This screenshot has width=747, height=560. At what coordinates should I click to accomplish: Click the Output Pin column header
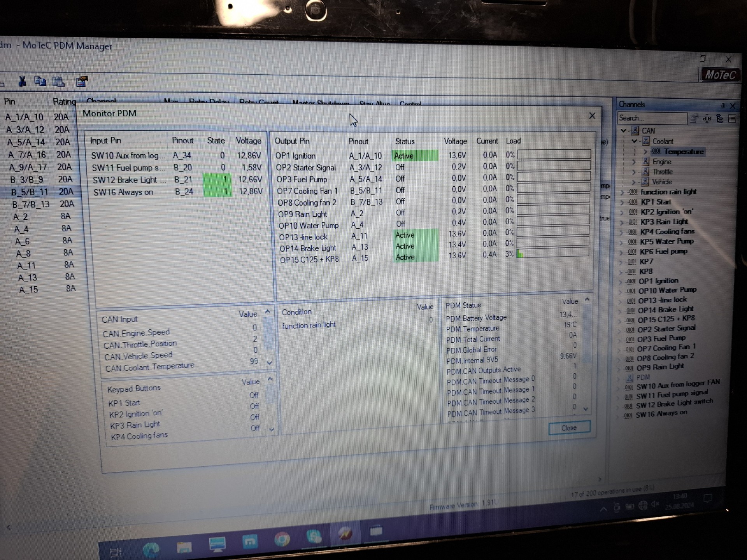[292, 141]
